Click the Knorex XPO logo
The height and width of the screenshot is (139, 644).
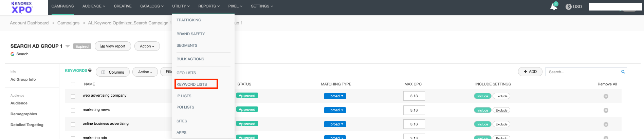tap(22, 7)
